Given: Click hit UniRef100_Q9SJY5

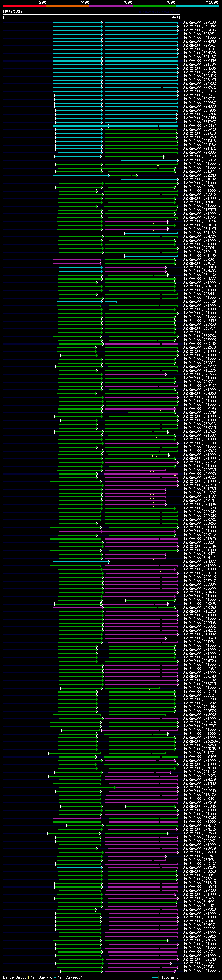Looking at the screenshot, I should click(199, 80).
